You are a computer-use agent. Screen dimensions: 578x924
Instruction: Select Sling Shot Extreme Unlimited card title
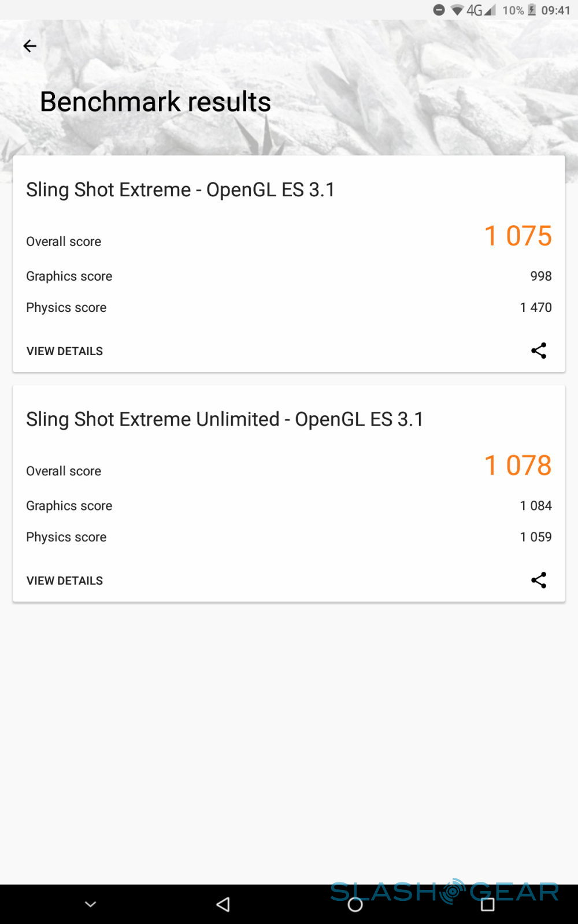(225, 419)
